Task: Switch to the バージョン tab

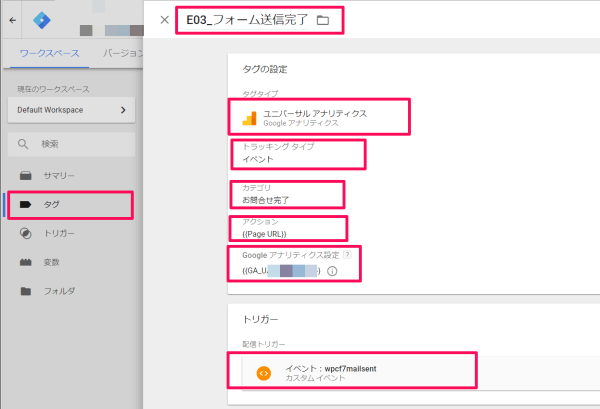Action: (122, 53)
